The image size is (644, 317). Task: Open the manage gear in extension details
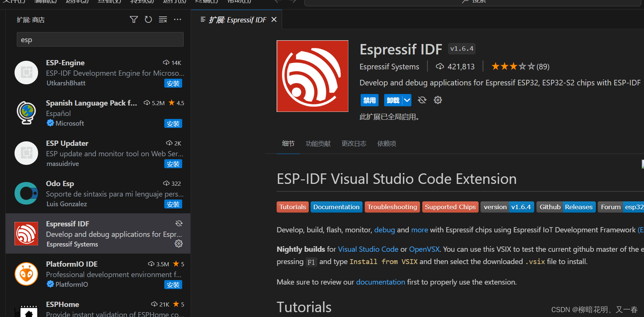(x=438, y=100)
